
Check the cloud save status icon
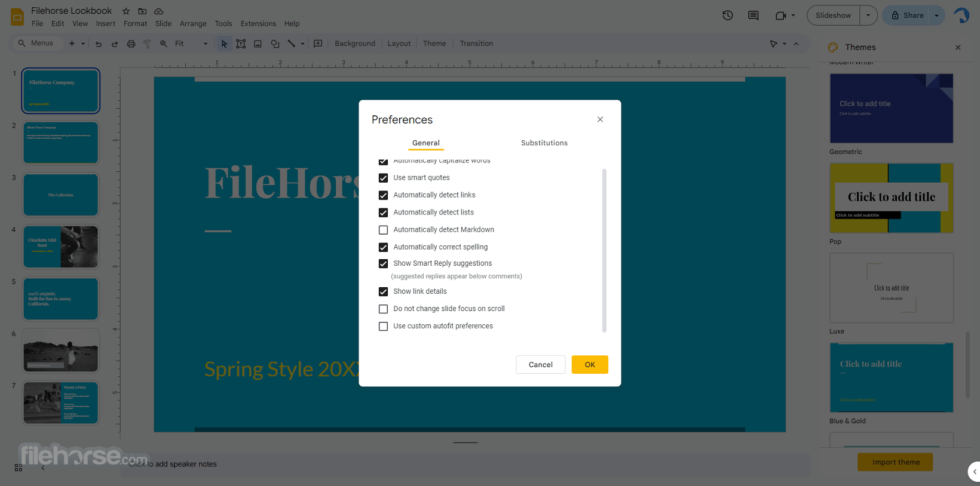coord(159,11)
